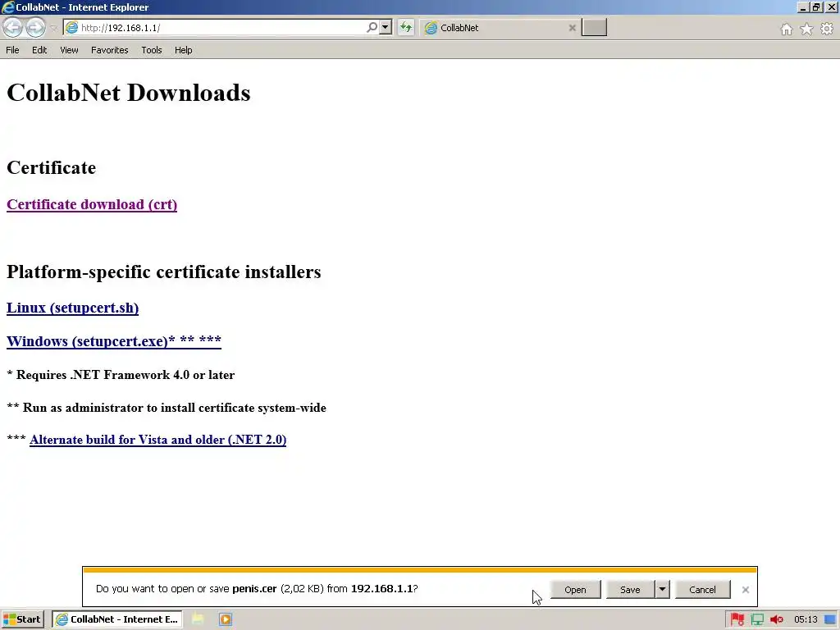This screenshot has width=840, height=630.
Task: Go back using the browser Back arrow
Action: pyautogui.click(x=13, y=27)
